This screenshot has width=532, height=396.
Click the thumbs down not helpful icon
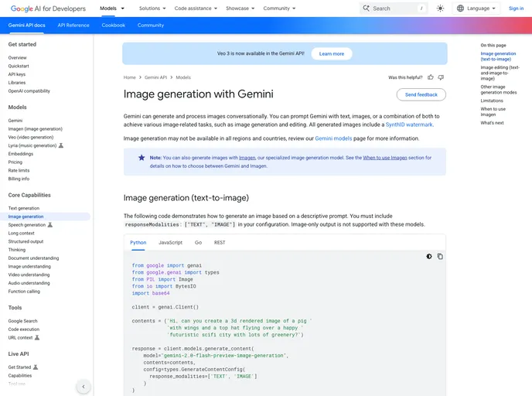(441, 77)
